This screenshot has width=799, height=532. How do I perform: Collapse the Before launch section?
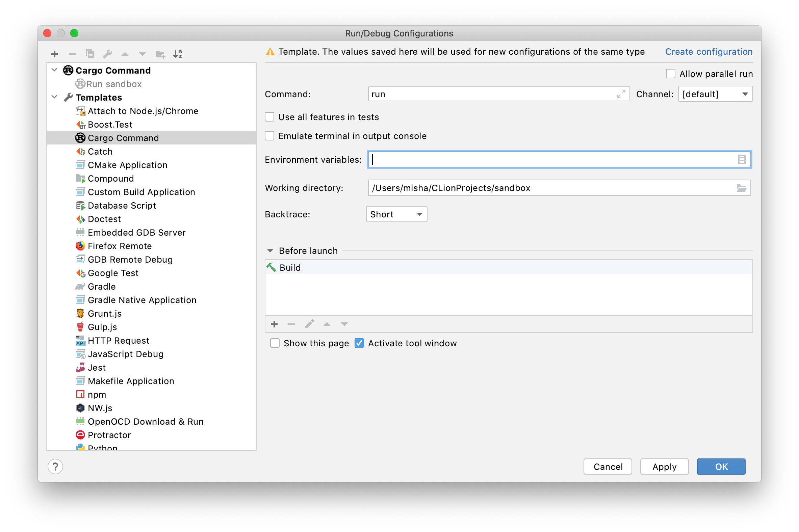point(270,250)
